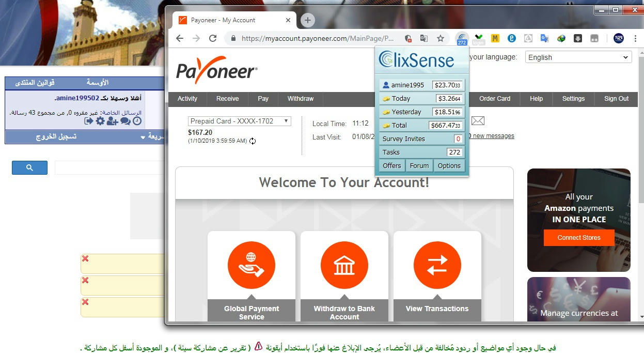Click the ClixSense Tasks count 272
Viewport: 644px width, 353px height.
[x=454, y=152]
